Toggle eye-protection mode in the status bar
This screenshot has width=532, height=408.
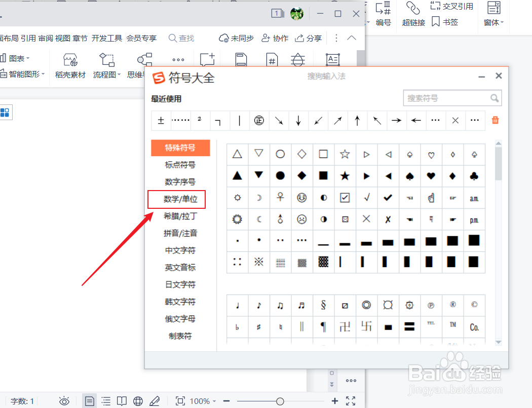coord(64,401)
